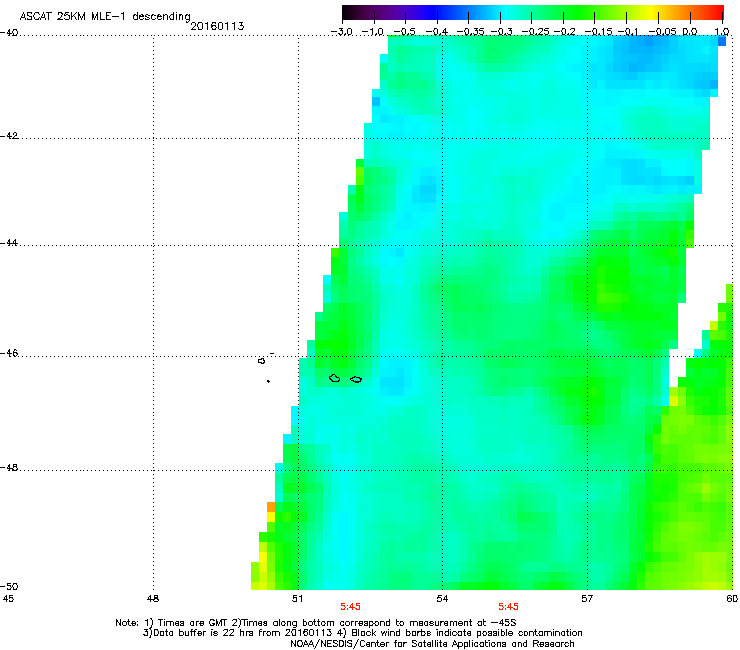Click the blue pixel at swath's top-right corner
This screenshot has height=650, width=740.
[x=722, y=42]
